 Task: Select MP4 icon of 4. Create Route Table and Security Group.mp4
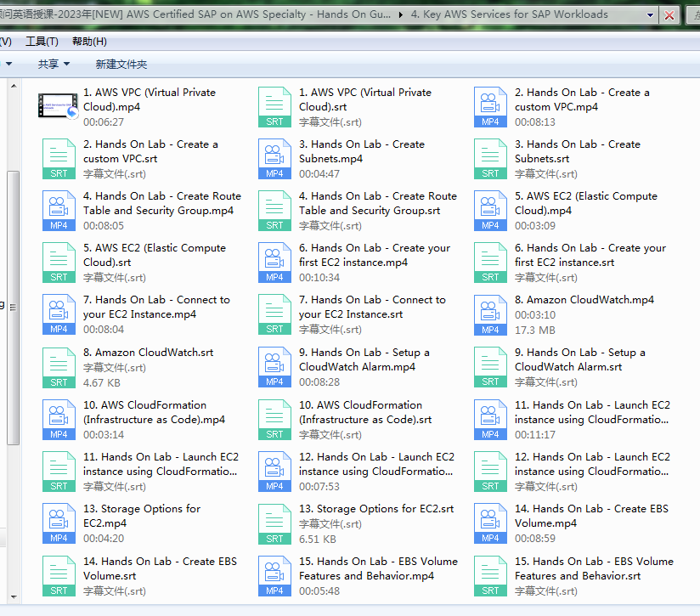59,211
